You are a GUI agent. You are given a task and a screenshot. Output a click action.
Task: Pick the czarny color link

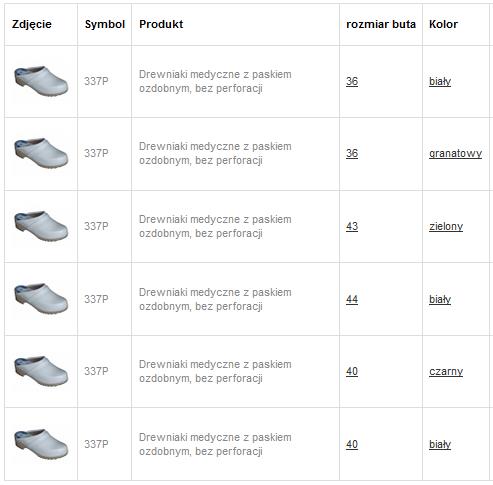[446, 372]
